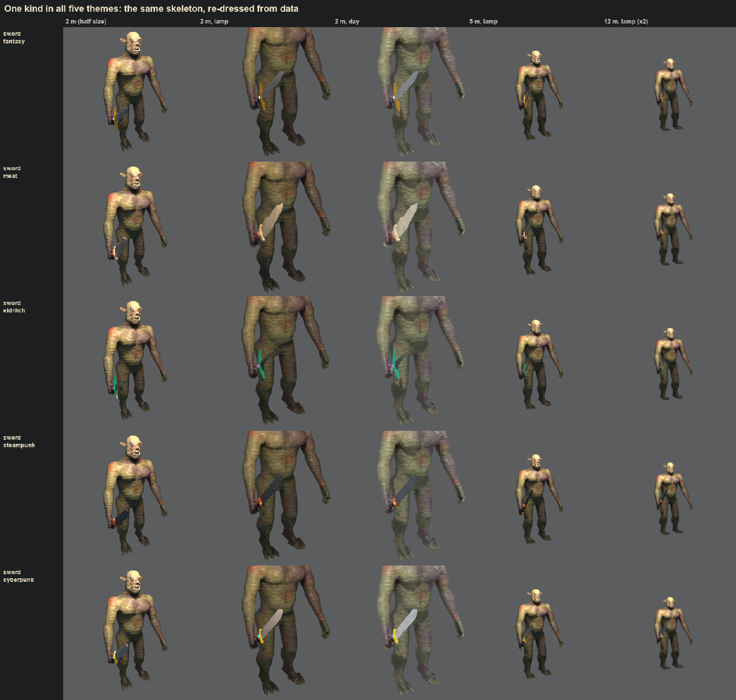View the eldritch render at 5 m, lamp
736x700 pixels.
[535, 364]
